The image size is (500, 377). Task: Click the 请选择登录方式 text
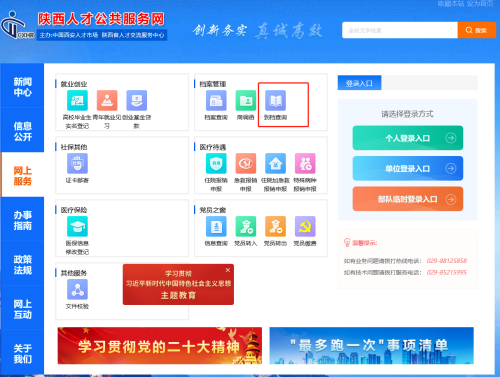coord(407,114)
